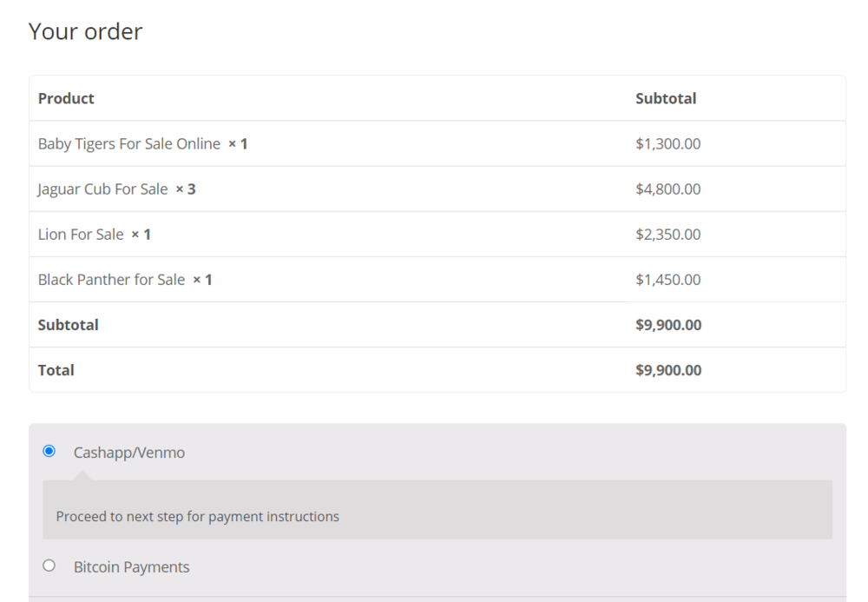Click the Baby Tigers For Sale Online item
Screen dimensions: 868x602
pyautogui.click(x=129, y=144)
